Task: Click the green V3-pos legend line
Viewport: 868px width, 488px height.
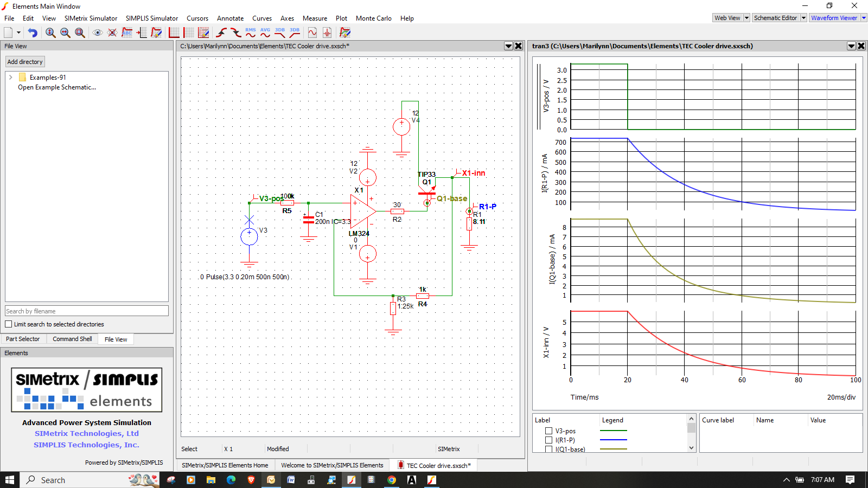Action: tap(614, 431)
